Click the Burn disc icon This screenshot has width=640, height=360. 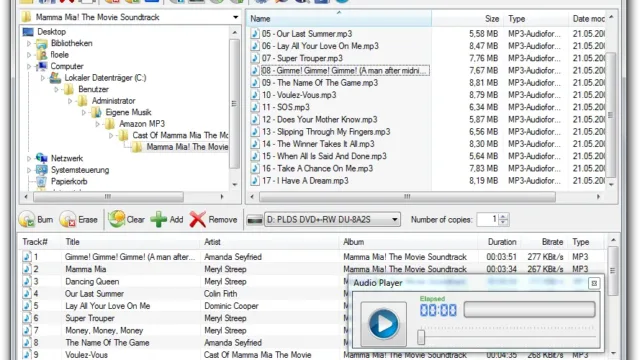tap(27, 220)
